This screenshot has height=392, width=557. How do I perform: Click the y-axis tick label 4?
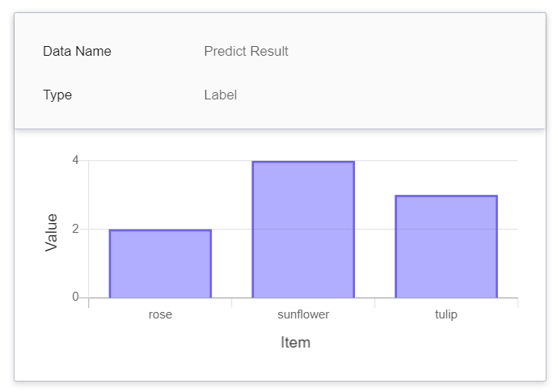[x=75, y=160]
